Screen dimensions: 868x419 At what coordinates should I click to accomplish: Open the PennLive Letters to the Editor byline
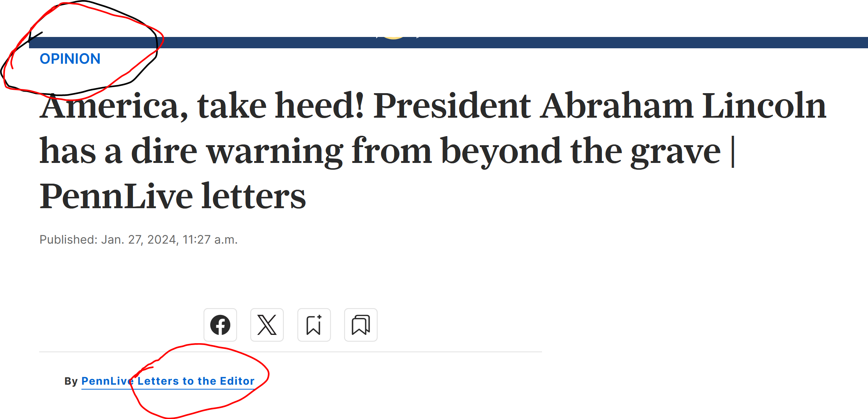click(x=168, y=381)
